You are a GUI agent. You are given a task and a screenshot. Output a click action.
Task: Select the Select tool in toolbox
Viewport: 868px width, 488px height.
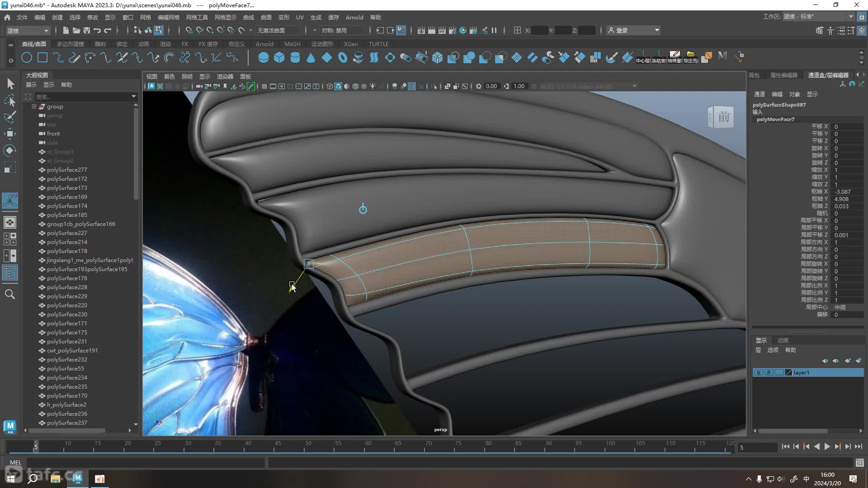coord(10,84)
